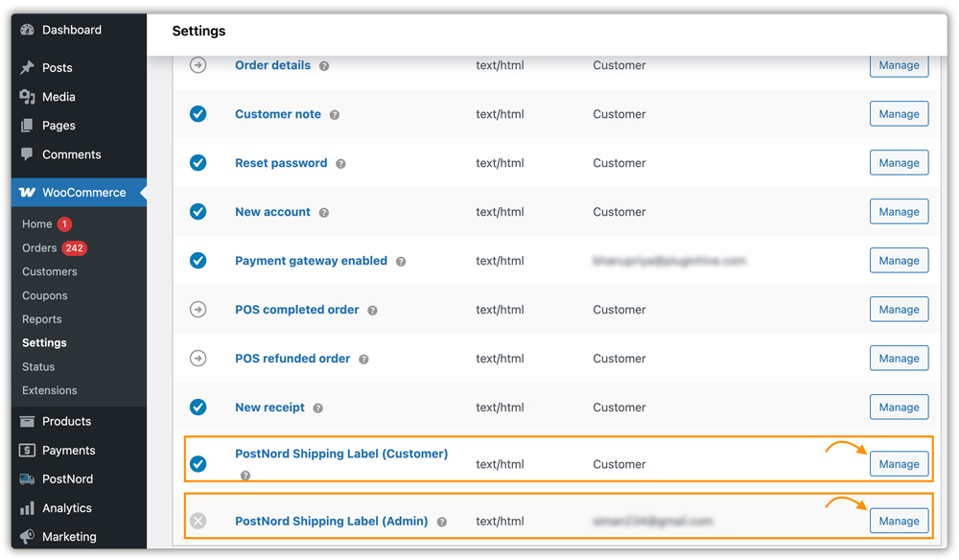Manage PostNord Shipping Label (Admin) email

coord(900,521)
